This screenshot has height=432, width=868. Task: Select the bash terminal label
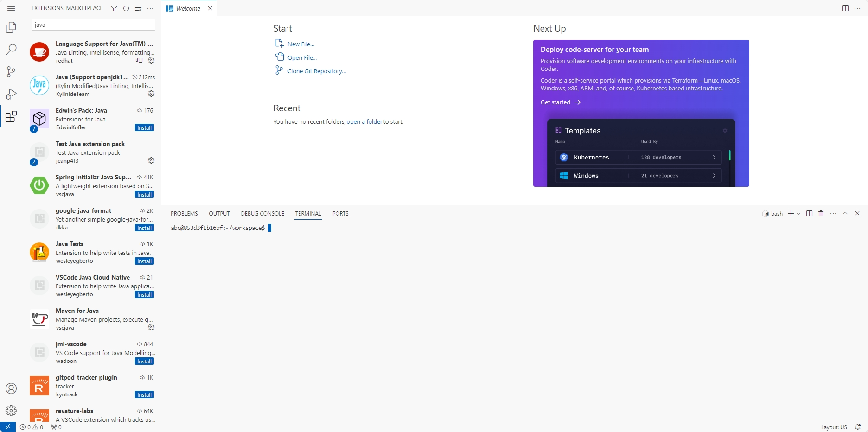(772, 214)
